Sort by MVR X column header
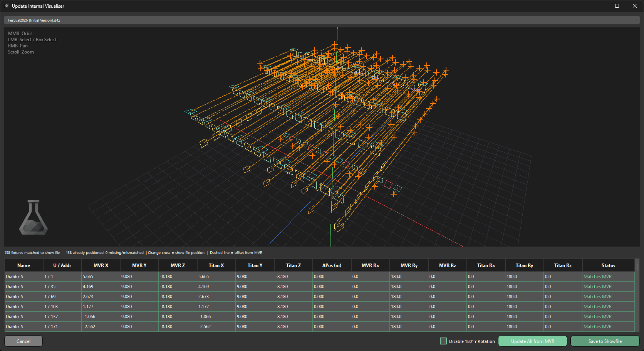Viewport: 644px width, 351px height. 101,265
